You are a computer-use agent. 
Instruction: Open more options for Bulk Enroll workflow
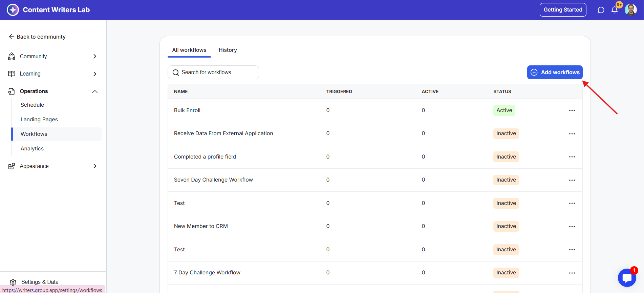[572, 110]
